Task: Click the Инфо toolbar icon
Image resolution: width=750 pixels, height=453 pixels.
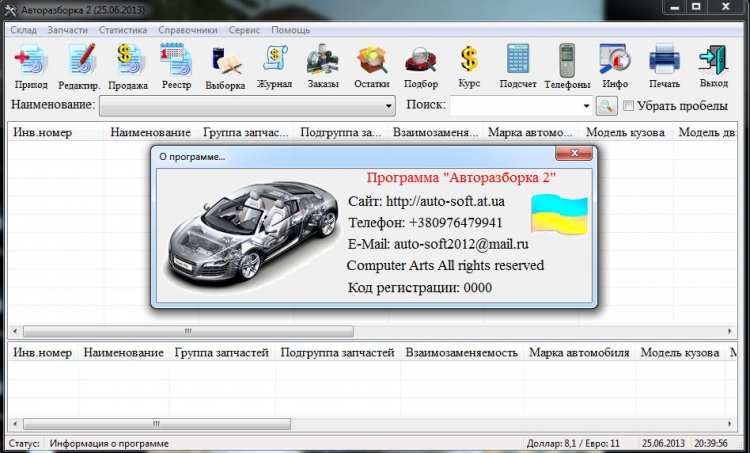Action: click(x=615, y=59)
